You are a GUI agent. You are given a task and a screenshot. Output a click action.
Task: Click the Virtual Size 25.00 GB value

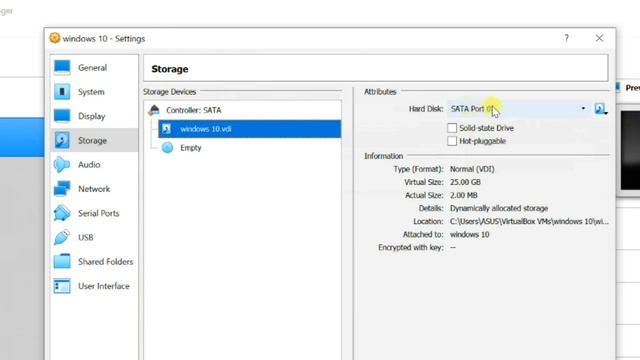465,182
